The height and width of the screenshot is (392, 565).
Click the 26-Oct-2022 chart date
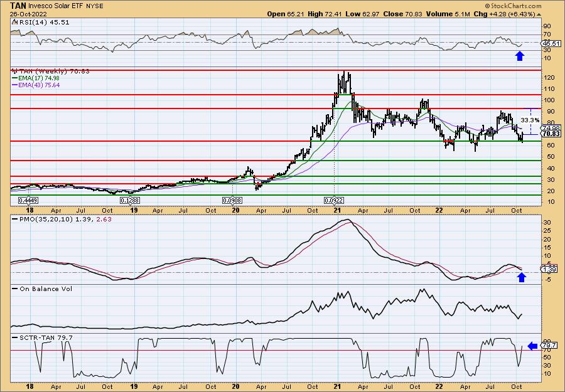27,14
